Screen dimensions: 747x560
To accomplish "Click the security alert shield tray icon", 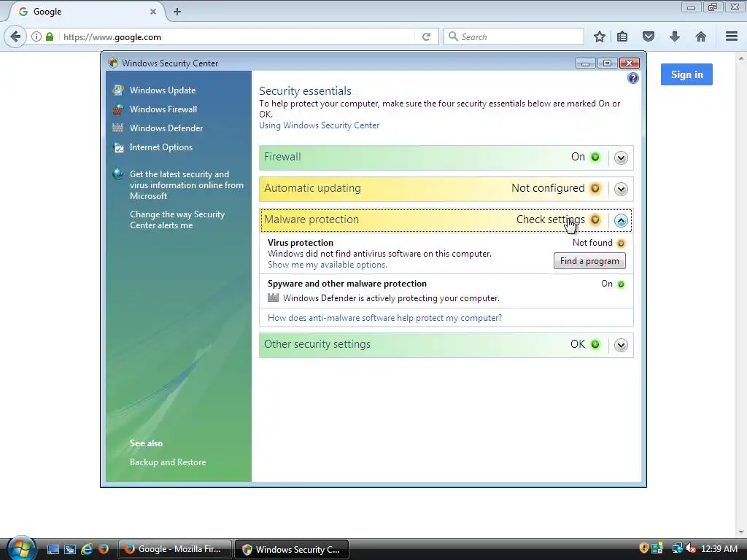I will (x=643, y=548).
